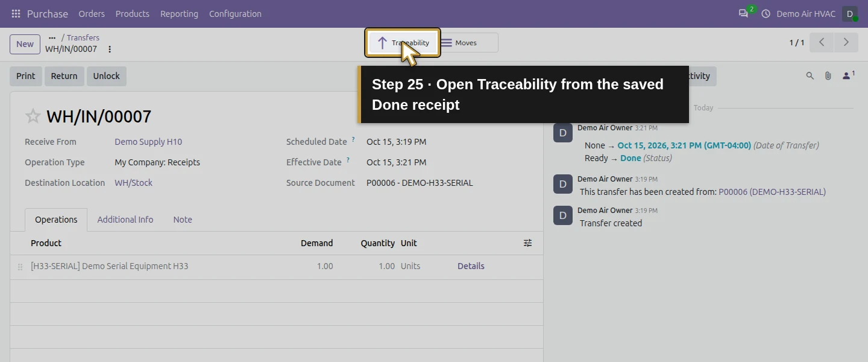Open the WH/Stock destination location link
This screenshot has height=362, width=868.
click(133, 183)
